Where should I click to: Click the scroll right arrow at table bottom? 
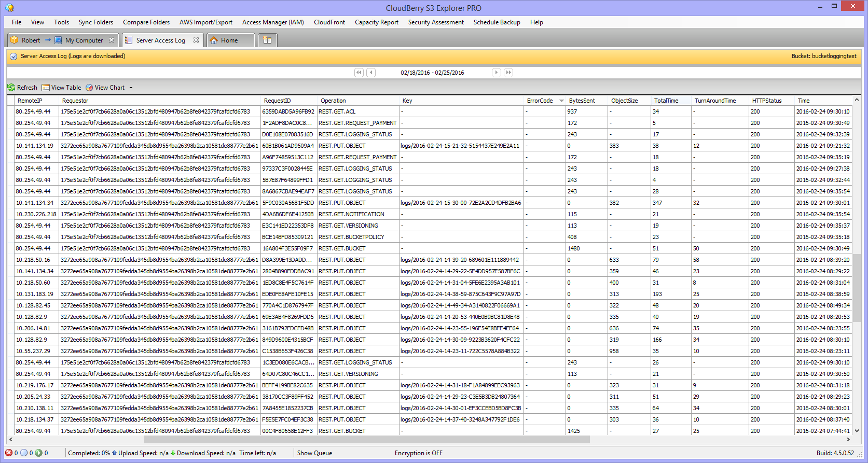tap(848, 439)
